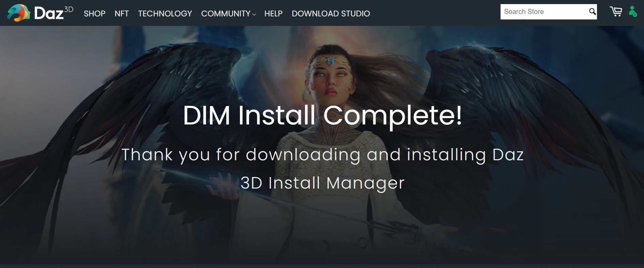Open the SHOP menu
This screenshot has width=644, height=268.
click(x=95, y=14)
